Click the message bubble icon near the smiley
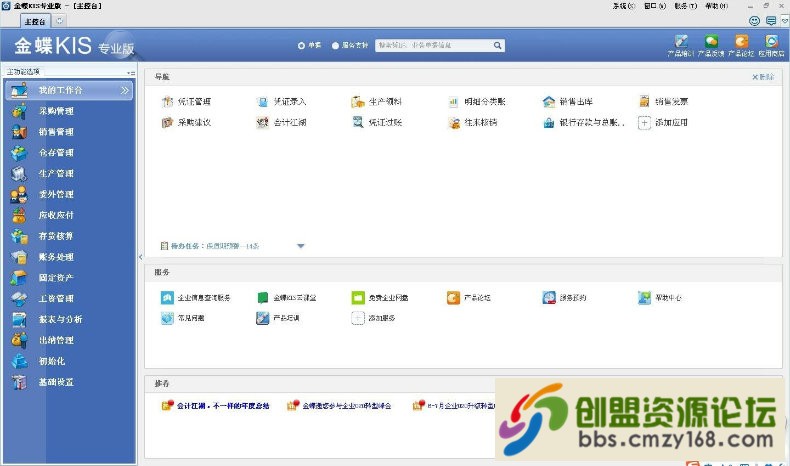This screenshot has width=790, height=466. click(x=771, y=21)
